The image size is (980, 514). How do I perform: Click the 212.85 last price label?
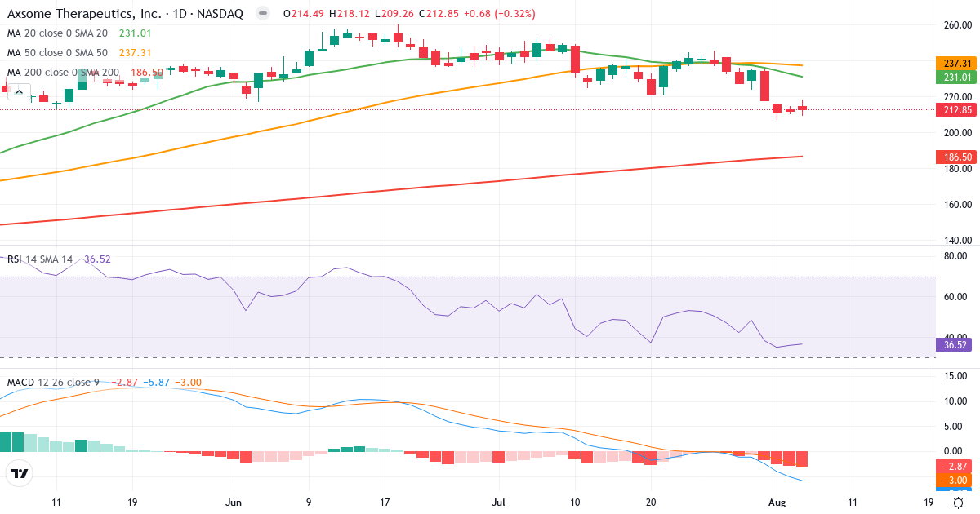(x=956, y=110)
